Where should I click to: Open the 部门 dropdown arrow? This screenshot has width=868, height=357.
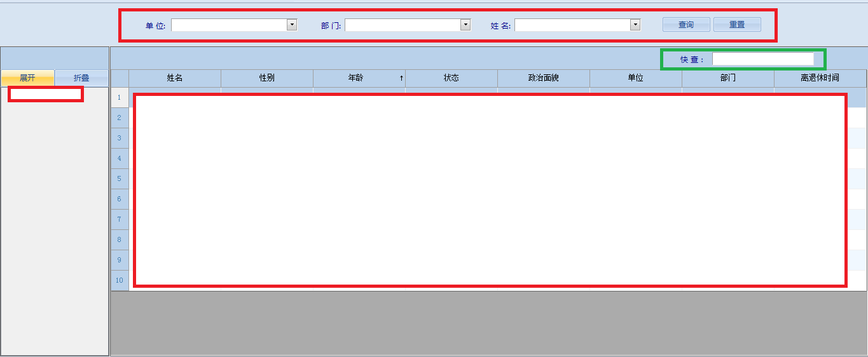(465, 25)
